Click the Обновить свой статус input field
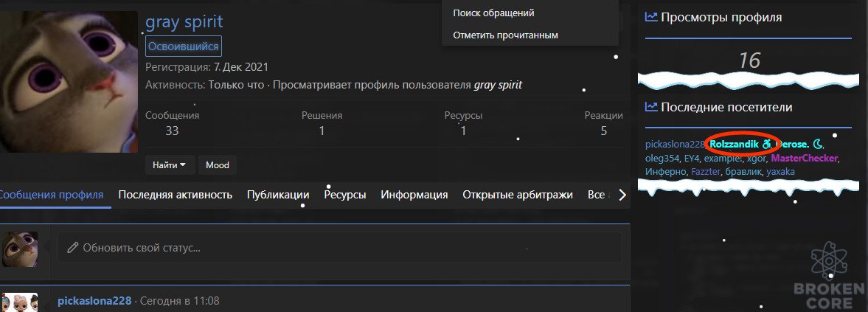The image size is (868, 312). tap(340, 247)
